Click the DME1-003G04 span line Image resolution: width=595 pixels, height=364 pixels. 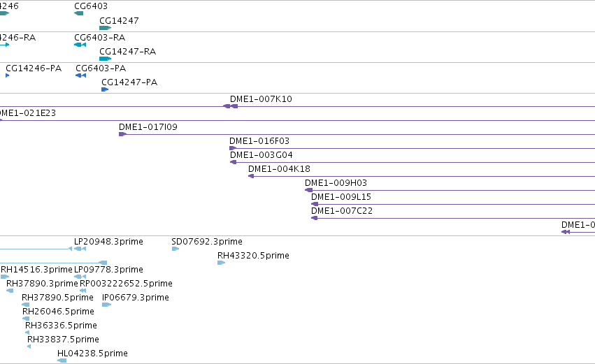[413, 162]
